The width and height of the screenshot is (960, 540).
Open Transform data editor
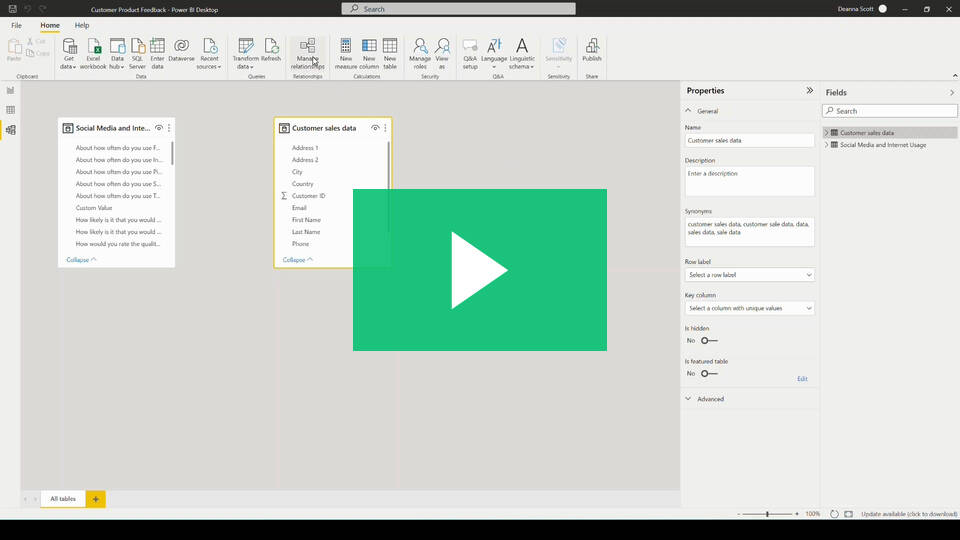coord(246,54)
